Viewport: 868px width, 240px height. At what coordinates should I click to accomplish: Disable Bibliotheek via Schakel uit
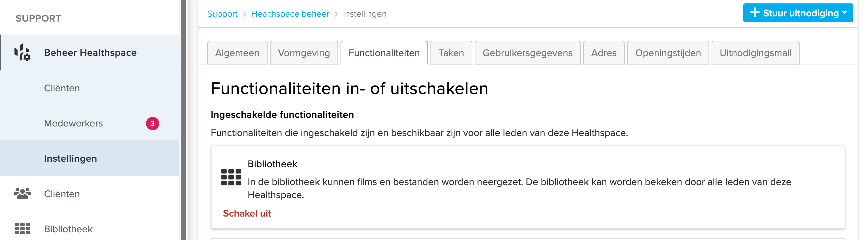pyautogui.click(x=247, y=213)
